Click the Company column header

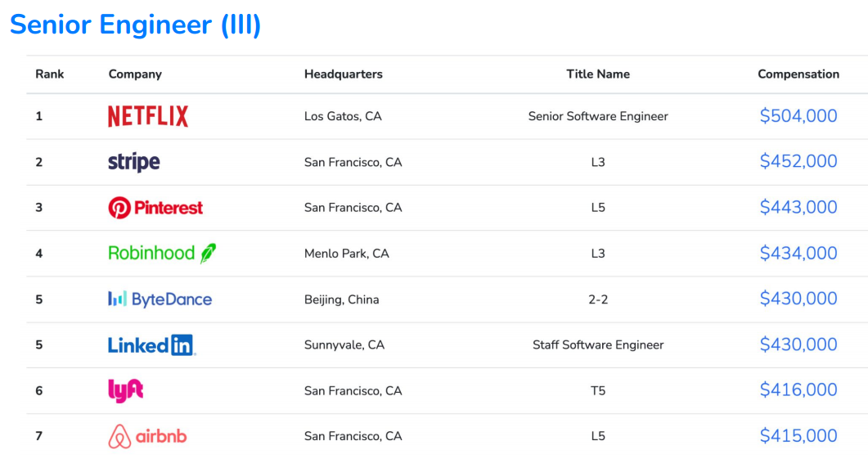[135, 74]
